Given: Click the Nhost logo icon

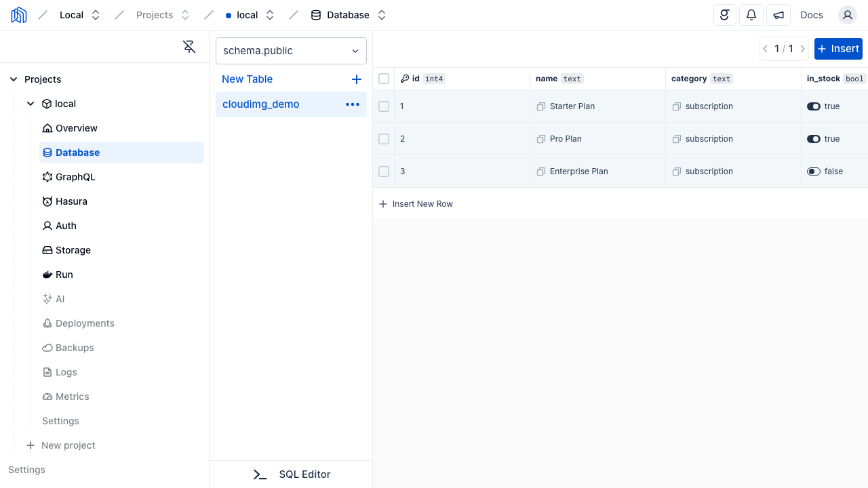Looking at the screenshot, I should tap(19, 15).
